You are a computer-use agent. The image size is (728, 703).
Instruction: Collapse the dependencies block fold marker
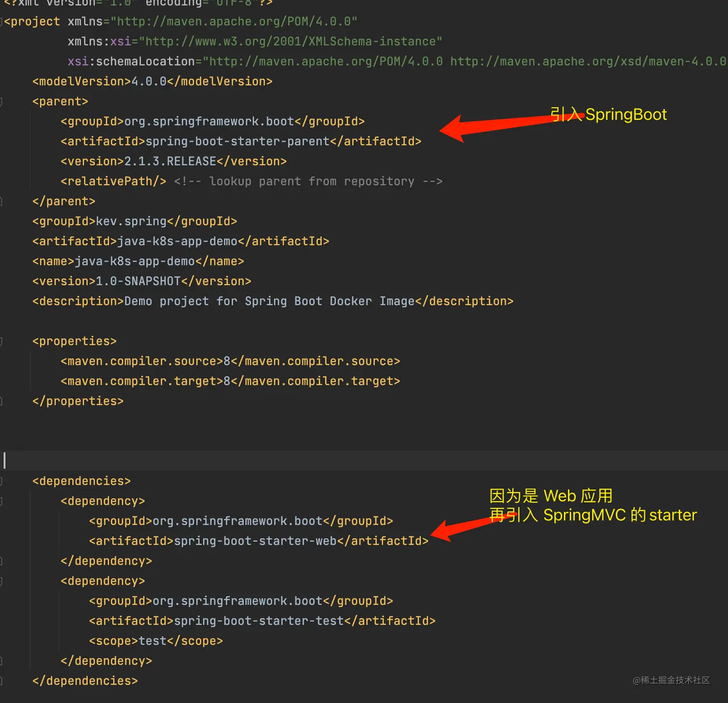click(1, 481)
